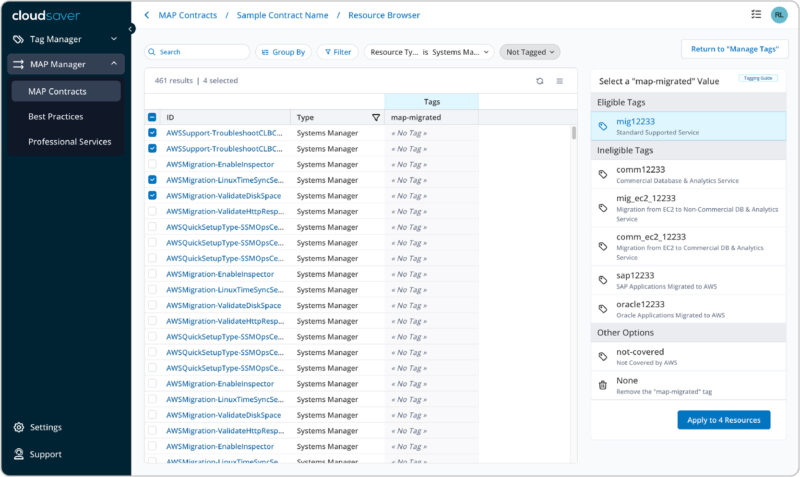Open the Not Tagged dropdown
This screenshot has height=477, width=800.
point(530,52)
